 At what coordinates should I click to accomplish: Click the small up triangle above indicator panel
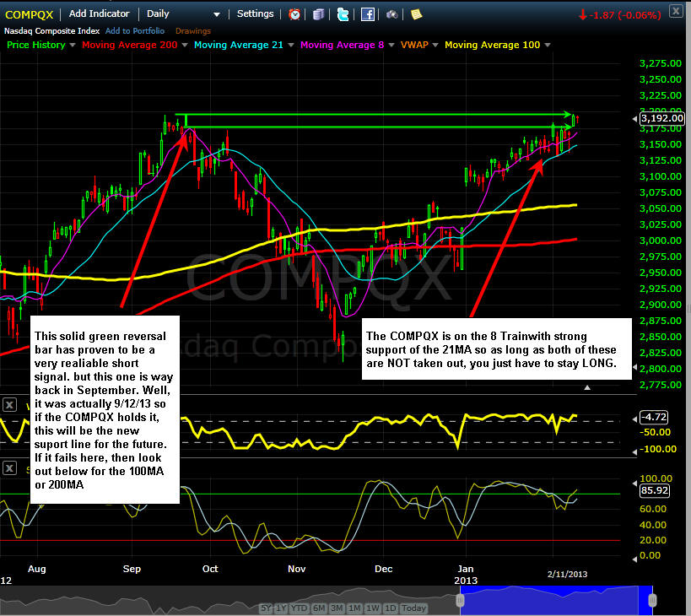click(587, 388)
